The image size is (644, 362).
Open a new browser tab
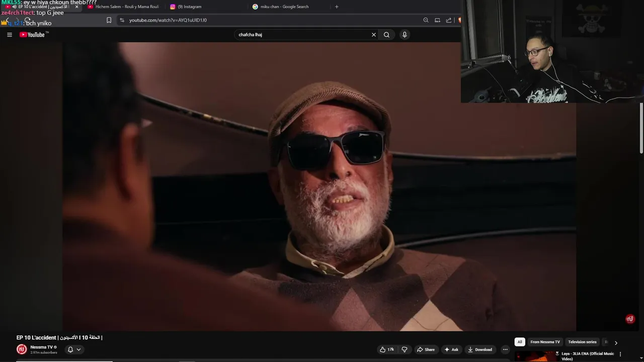pos(337,7)
